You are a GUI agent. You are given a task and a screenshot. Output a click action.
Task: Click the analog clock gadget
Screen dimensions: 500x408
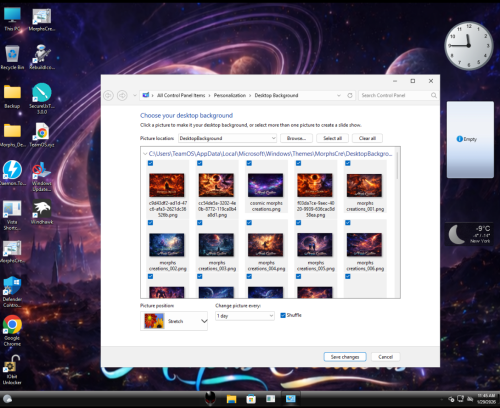pos(469,45)
